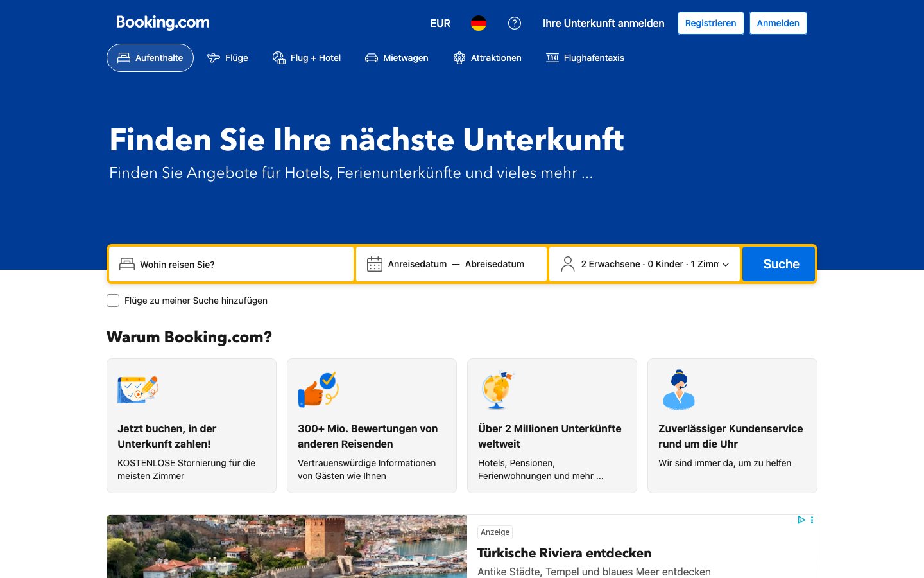924x578 pixels.
Task: Click 'Vertrauenswürdige Informationen von Gästen wie Ihnen' text
Action: [x=366, y=469]
